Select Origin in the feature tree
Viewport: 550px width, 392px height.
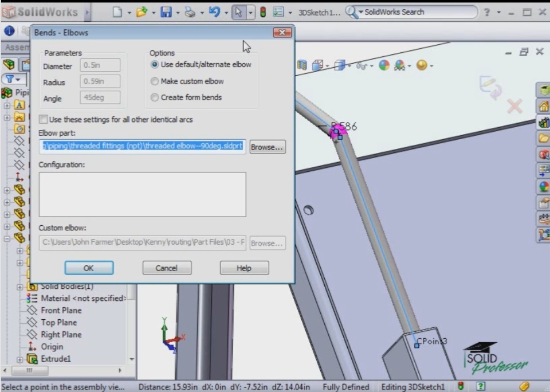tap(52, 347)
